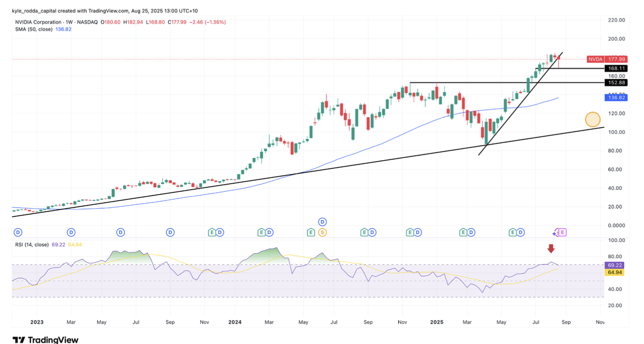Click the earnings marker for February 2025
644x344 pixels.
point(463,232)
